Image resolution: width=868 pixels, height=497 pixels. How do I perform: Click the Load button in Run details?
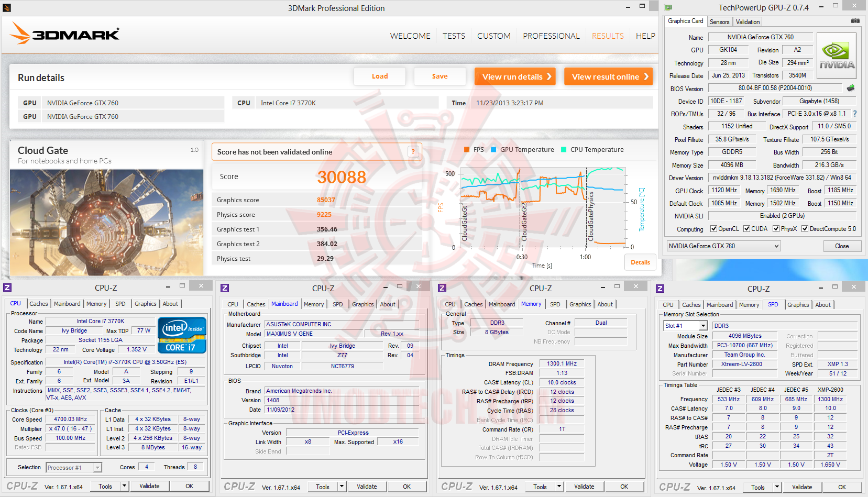coord(380,76)
